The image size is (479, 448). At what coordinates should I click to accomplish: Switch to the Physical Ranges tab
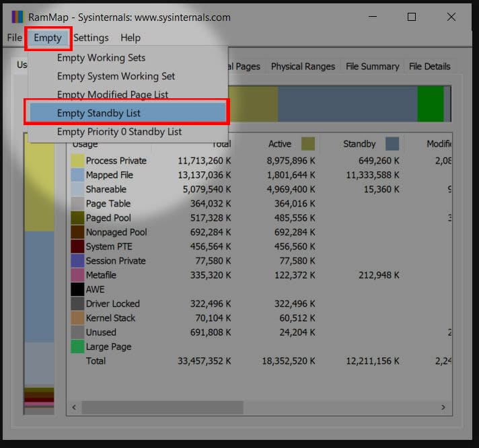303,67
